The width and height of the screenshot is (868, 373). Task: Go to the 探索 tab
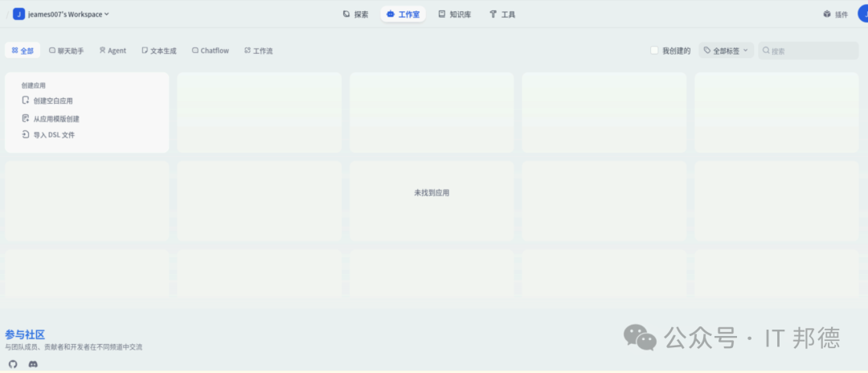click(x=355, y=14)
